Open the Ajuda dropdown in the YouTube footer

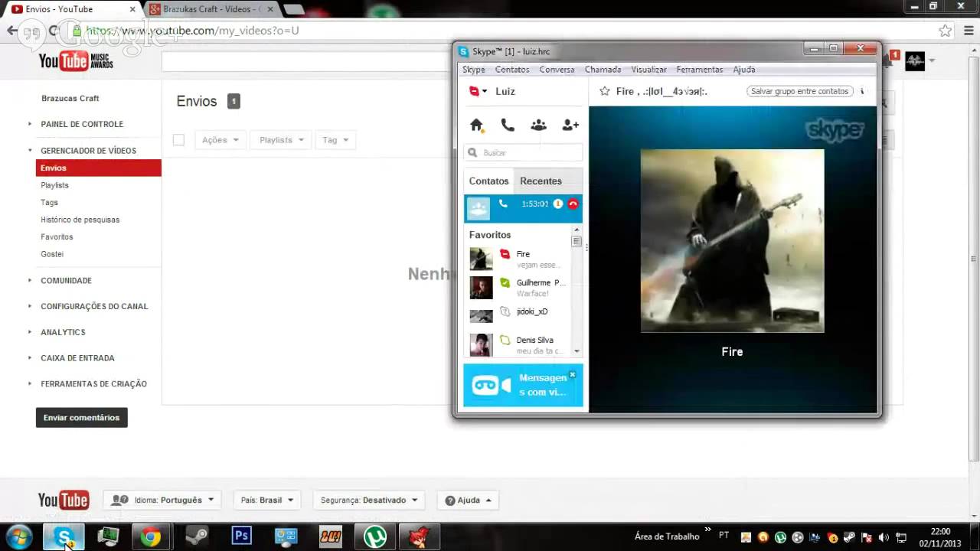tap(468, 500)
